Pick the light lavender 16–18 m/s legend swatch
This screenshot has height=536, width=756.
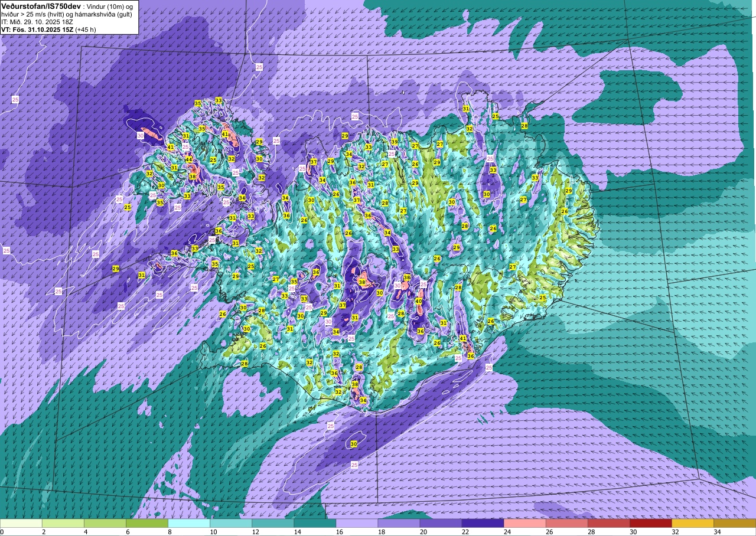[x=357, y=523]
